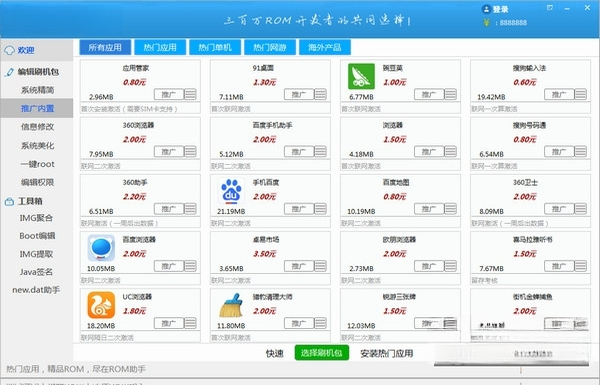Click 推广 button for 搜狗输入法

tap(559, 94)
